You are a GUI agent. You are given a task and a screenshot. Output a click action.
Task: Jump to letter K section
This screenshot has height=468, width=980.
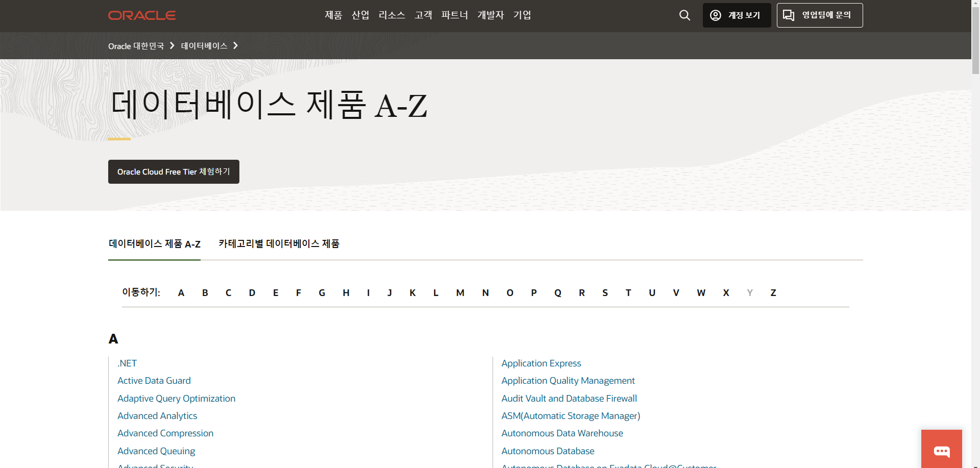click(x=412, y=292)
